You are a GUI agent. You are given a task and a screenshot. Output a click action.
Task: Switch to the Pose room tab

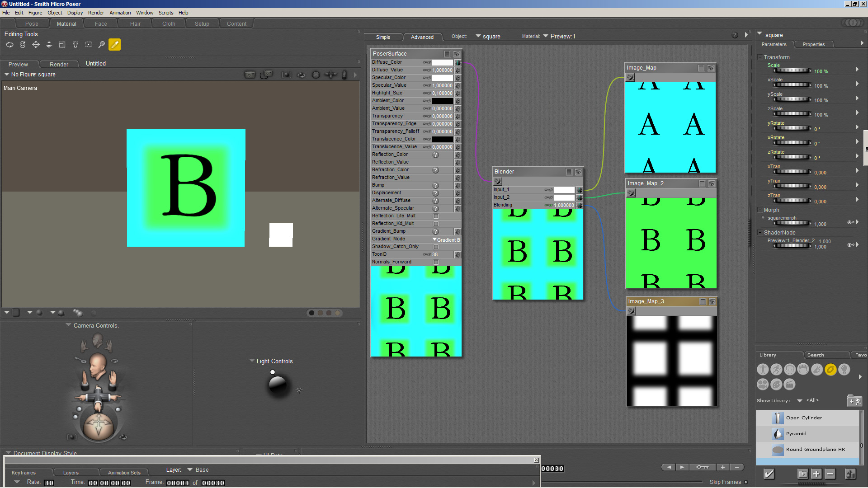(x=32, y=24)
